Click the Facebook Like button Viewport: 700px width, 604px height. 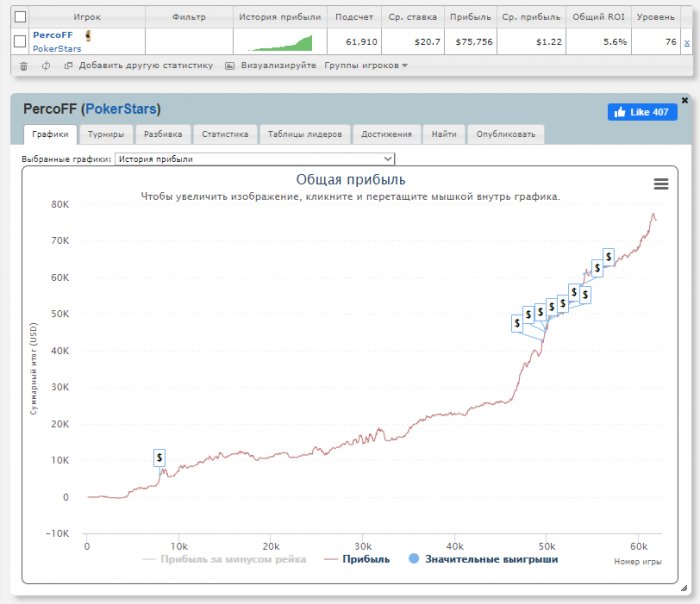pos(642,112)
